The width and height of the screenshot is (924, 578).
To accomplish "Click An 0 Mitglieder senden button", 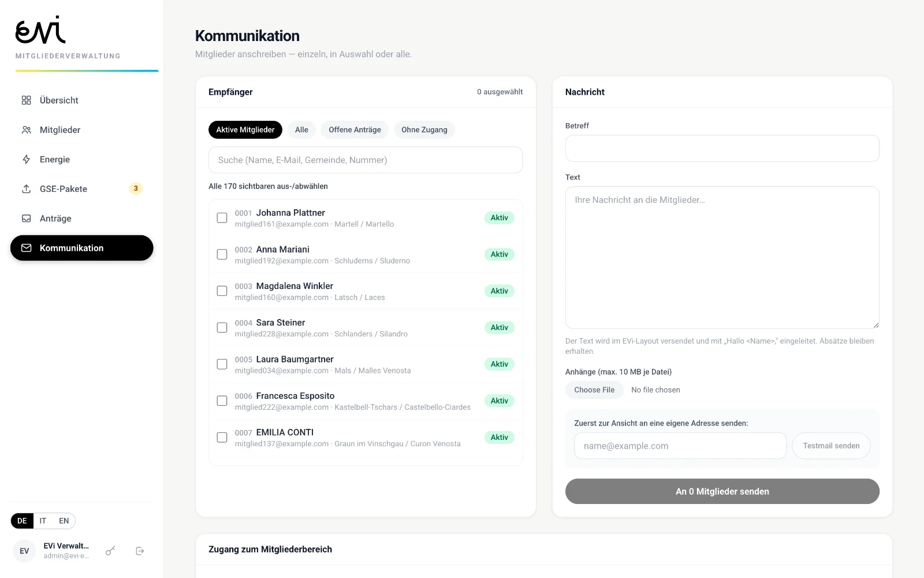I will 722,491.
